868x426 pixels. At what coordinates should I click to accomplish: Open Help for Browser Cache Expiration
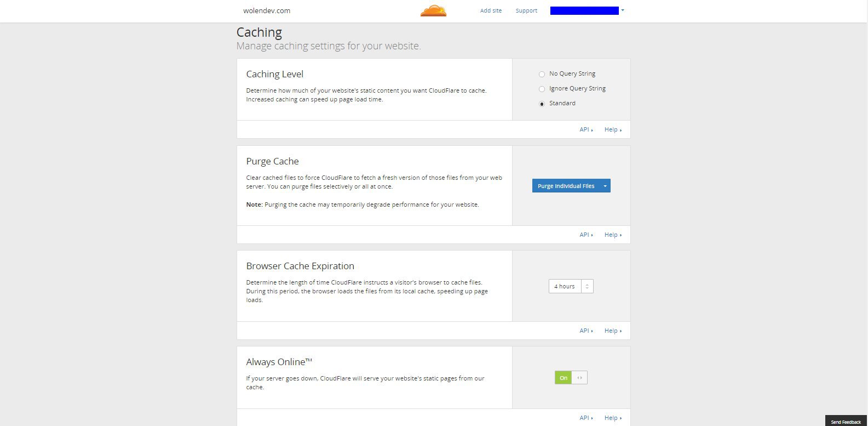tap(613, 331)
